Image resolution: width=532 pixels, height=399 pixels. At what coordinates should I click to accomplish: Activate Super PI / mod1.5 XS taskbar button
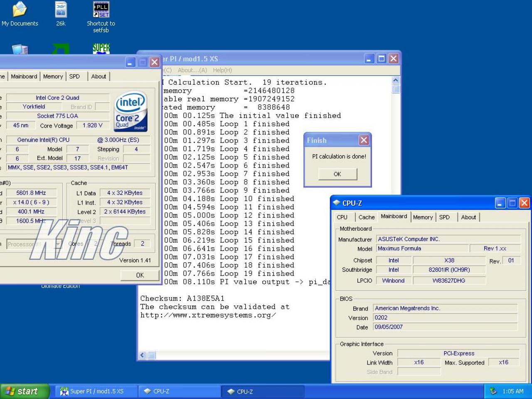(96, 391)
